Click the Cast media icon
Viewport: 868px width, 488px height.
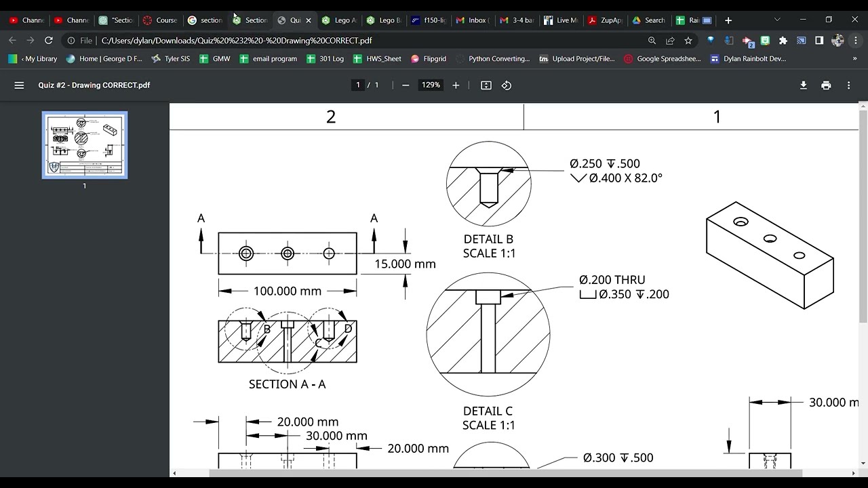pyautogui.click(x=801, y=41)
